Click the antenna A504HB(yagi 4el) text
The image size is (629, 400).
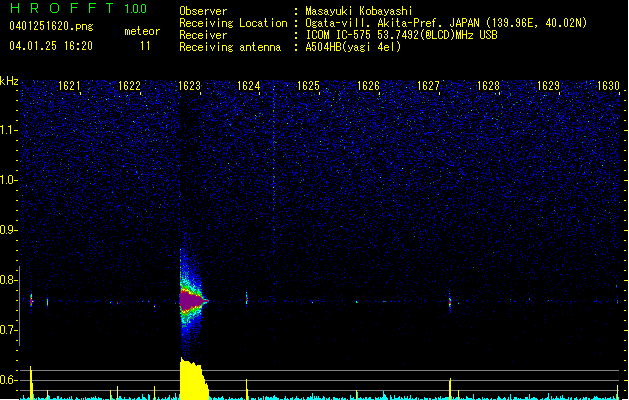[x=353, y=47]
